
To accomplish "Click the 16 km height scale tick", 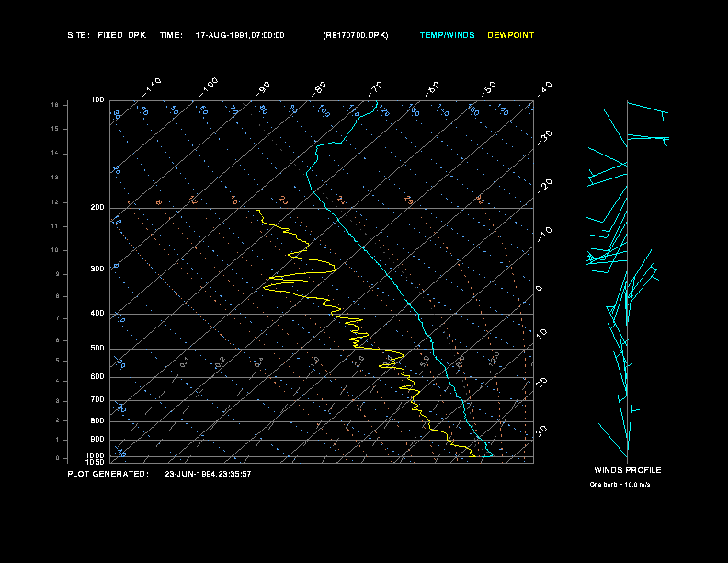I will click(55, 105).
